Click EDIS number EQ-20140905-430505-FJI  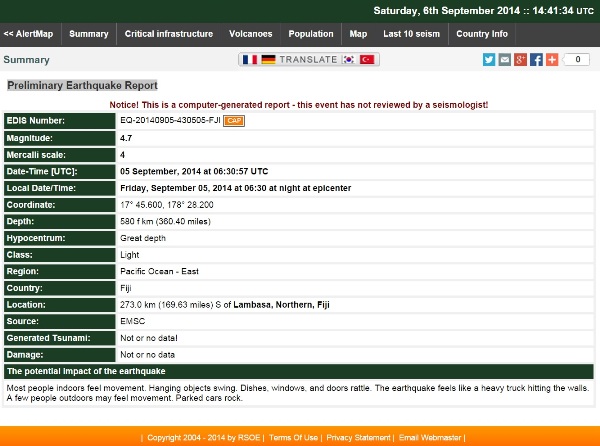tap(170, 120)
